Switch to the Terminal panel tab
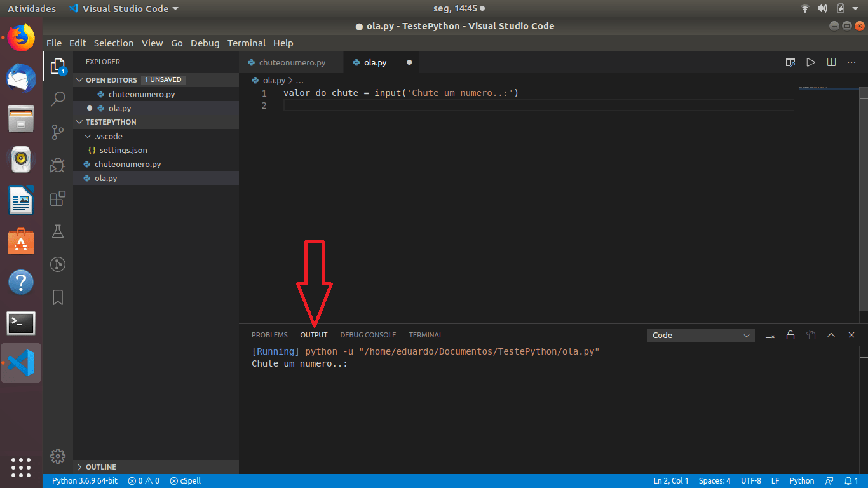Image resolution: width=868 pixels, height=488 pixels. click(x=426, y=335)
